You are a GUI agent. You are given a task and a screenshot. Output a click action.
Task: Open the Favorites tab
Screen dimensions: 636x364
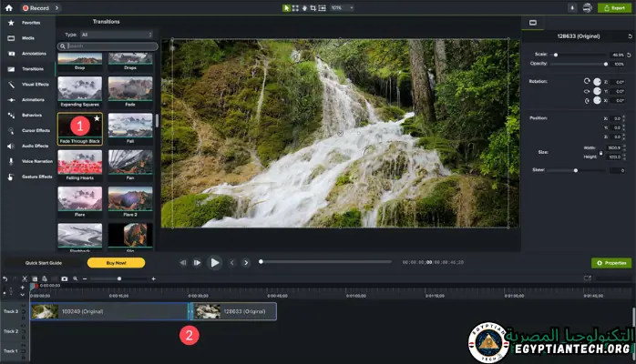27,23
